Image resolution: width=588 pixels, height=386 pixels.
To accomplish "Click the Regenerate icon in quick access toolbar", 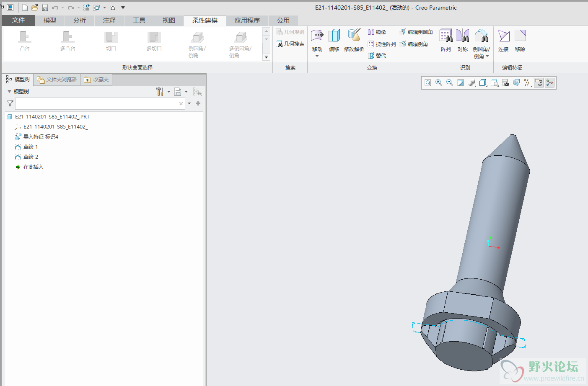I will 86,8.
